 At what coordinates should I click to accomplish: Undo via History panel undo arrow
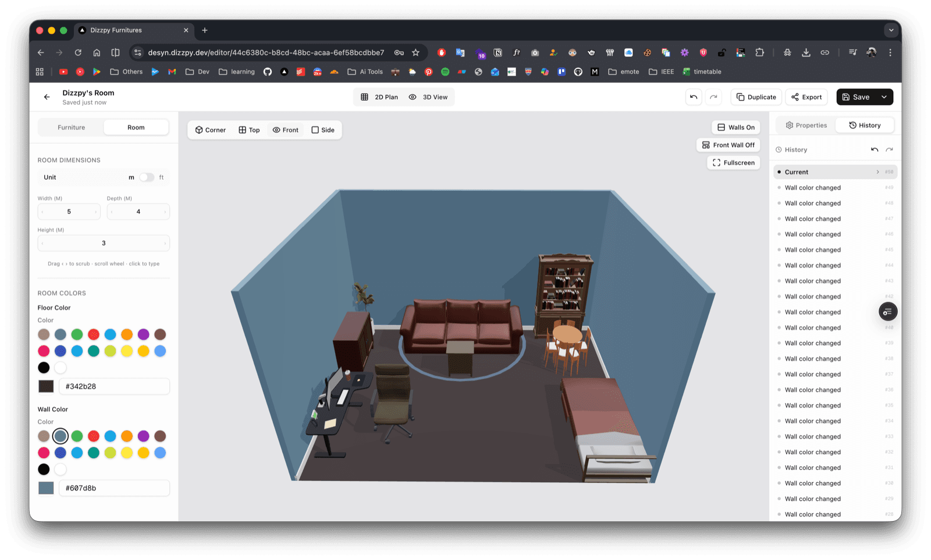click(875, 150)
